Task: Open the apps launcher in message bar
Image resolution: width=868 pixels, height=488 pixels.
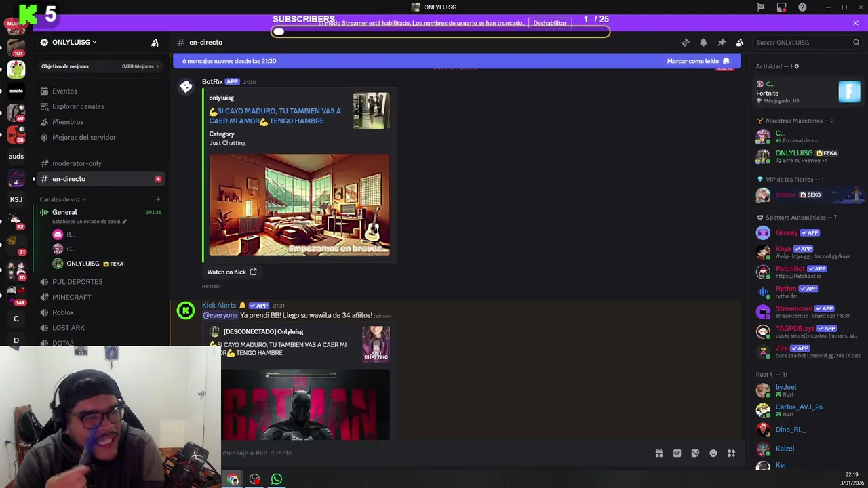Action: point(732,453)
